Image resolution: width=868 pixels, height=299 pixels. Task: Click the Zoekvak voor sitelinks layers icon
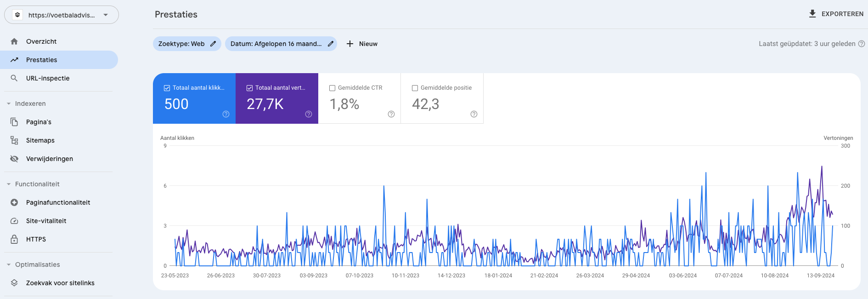click(14, 283)
